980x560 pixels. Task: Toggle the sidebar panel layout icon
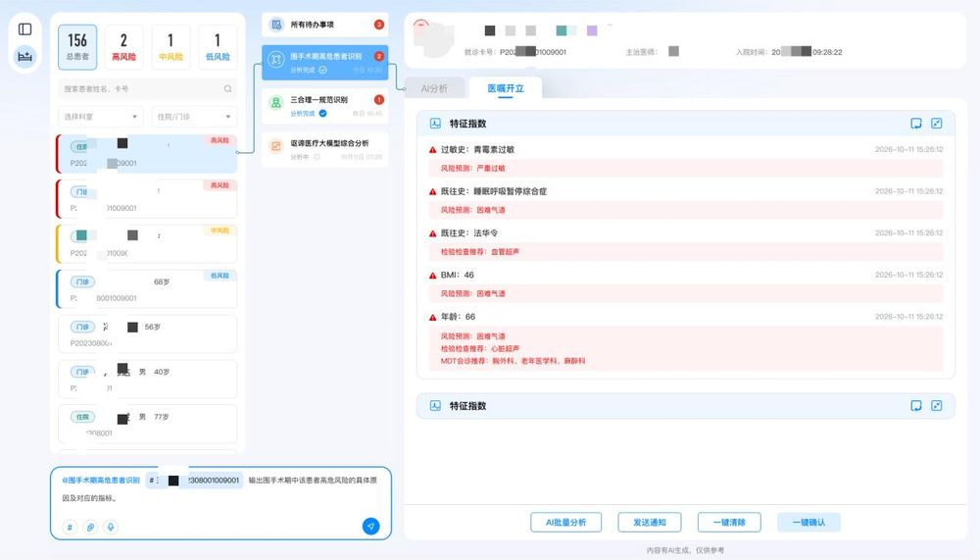(25, 29)
